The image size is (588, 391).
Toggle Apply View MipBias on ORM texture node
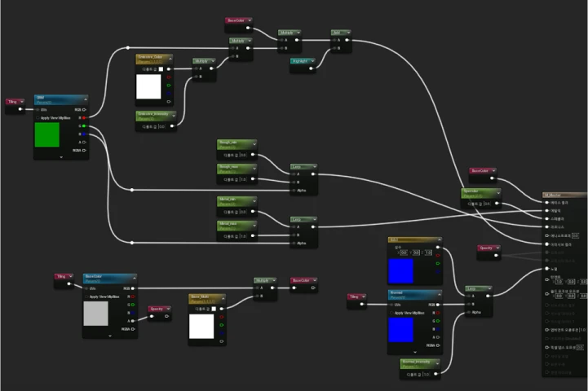click(x=38, y=118)
